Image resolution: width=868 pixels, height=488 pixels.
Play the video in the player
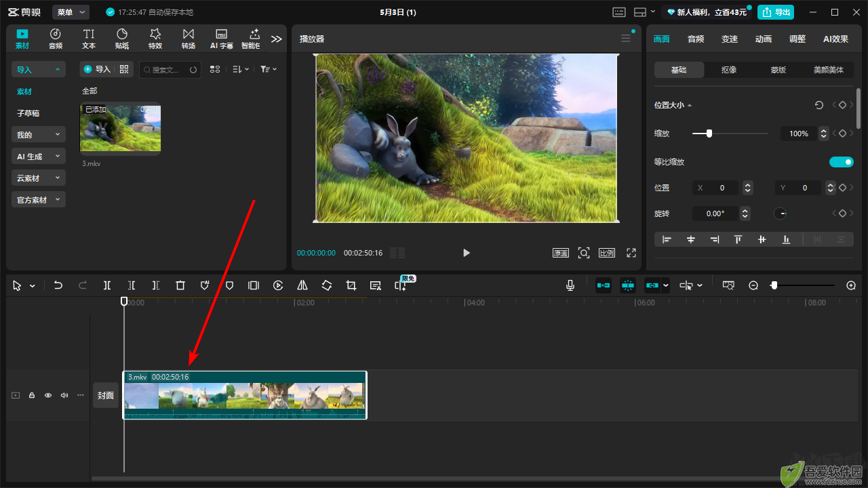tap(466, 253)
